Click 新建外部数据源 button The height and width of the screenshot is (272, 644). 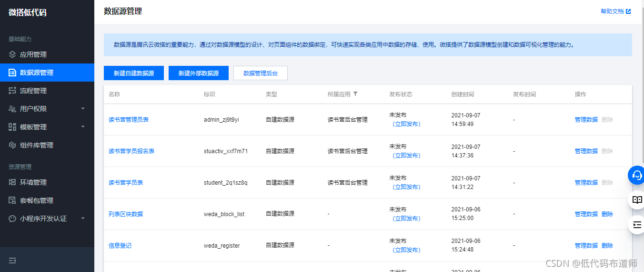pos(199,73)
